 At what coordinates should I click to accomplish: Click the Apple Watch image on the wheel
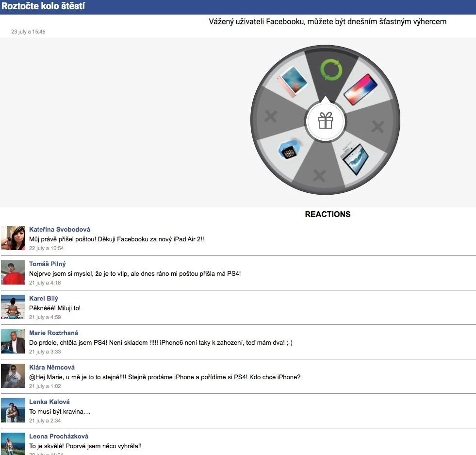click(x=290, y=150)
